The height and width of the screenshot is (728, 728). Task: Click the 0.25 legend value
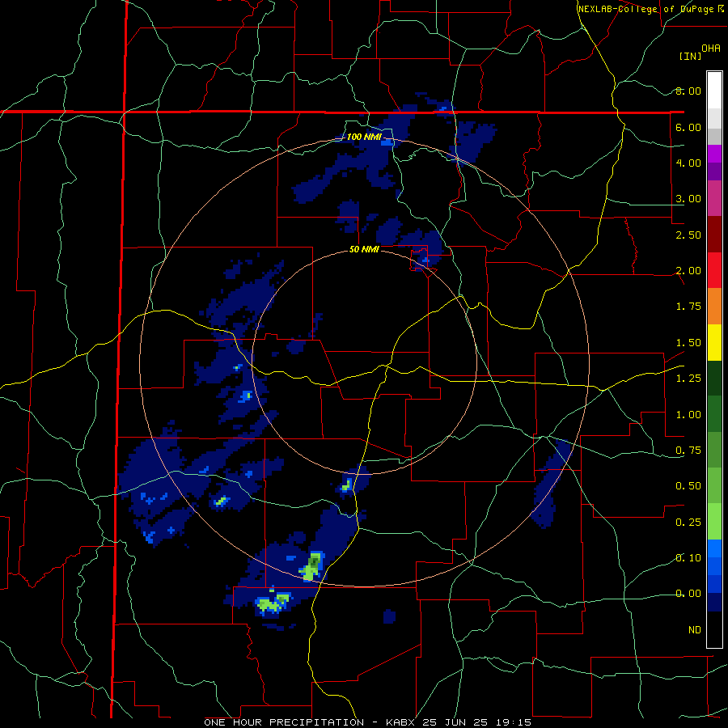688,523
